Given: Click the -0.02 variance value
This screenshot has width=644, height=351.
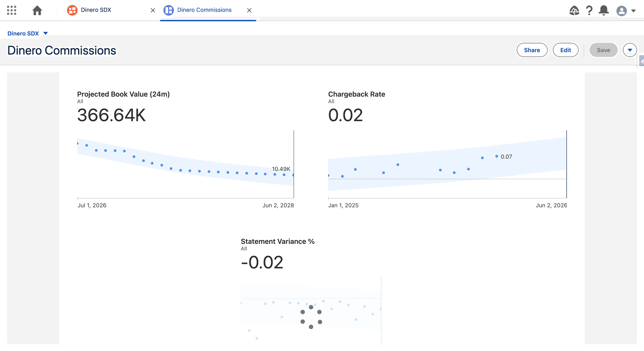Looking at the screenshot, I should click(262, 262).
